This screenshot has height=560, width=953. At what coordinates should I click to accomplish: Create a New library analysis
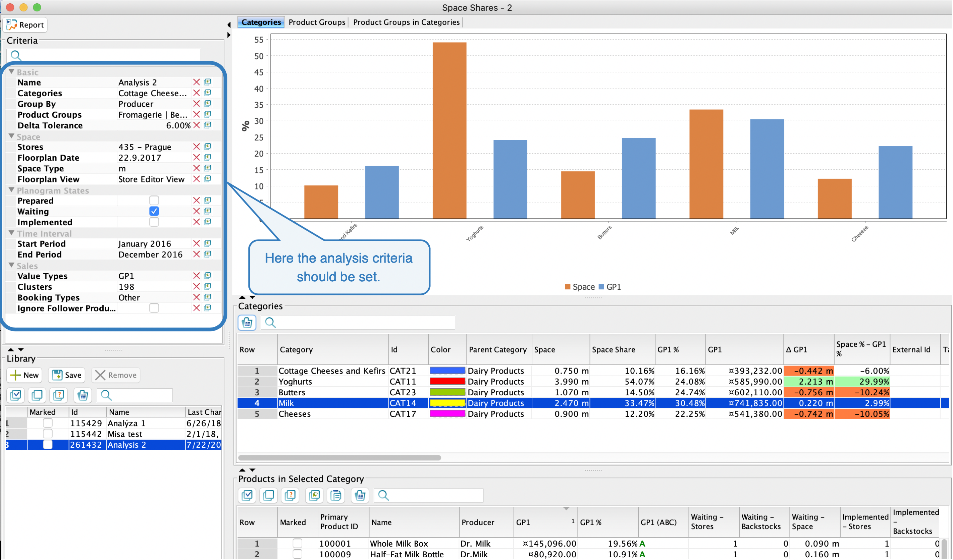(x=25, y=375)
